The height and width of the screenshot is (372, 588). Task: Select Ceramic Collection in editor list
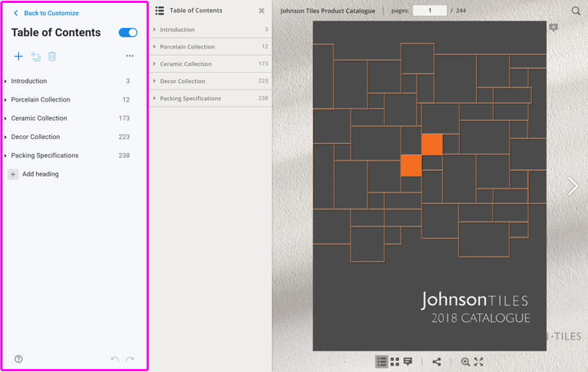click(x=39, y=118)
